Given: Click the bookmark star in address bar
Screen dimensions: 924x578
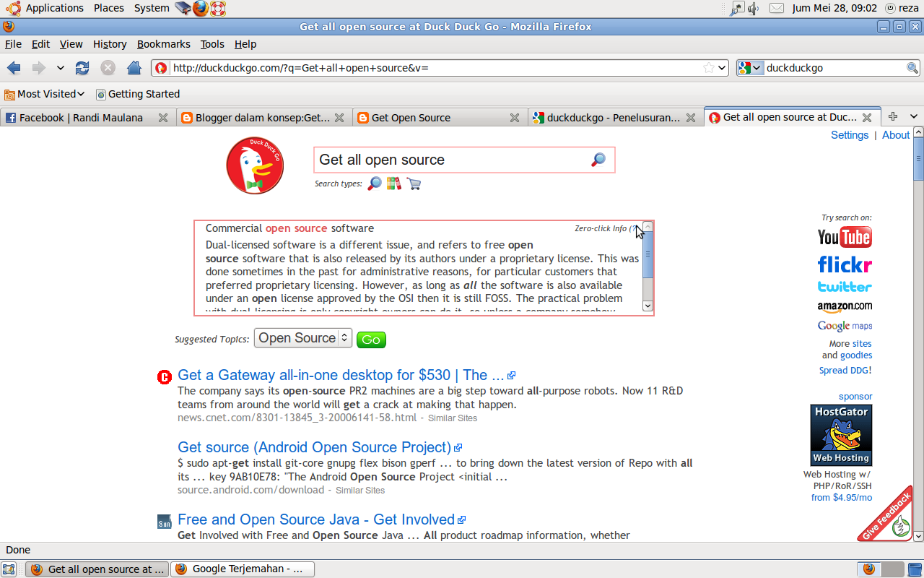Looking at the screenshot, I should tap(709, 68).
